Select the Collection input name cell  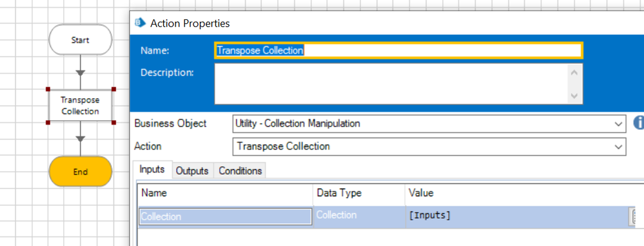tap(226, 216)
